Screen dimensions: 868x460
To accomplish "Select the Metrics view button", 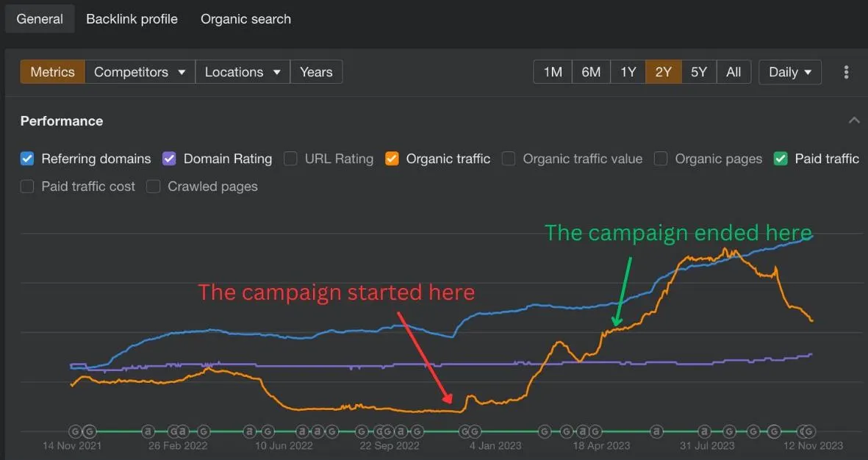I will (53, 72).
